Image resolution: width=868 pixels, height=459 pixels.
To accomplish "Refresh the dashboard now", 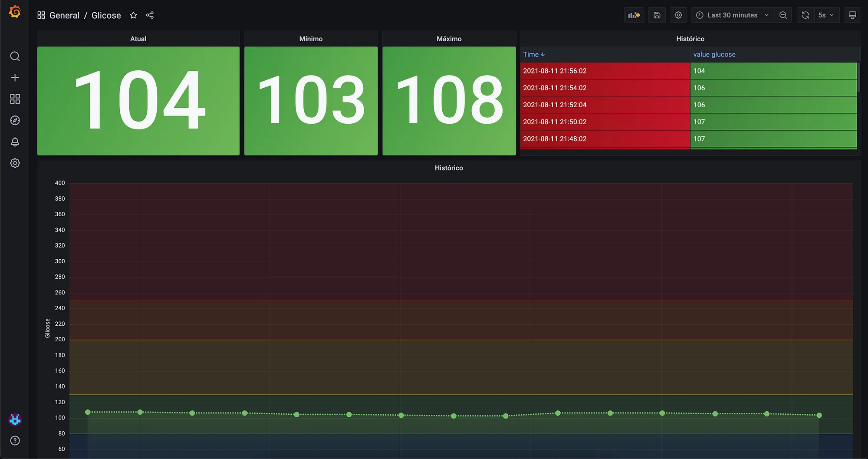I will [805, 15].
